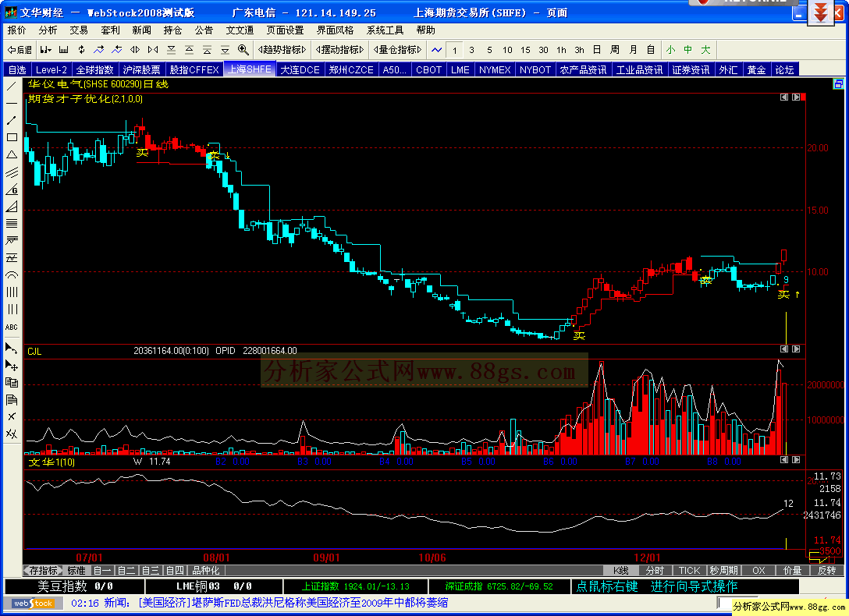Click the copy documents sidebar icon
Image resolution: width=849 pixels, height=616 pixels.
[12, 382]
